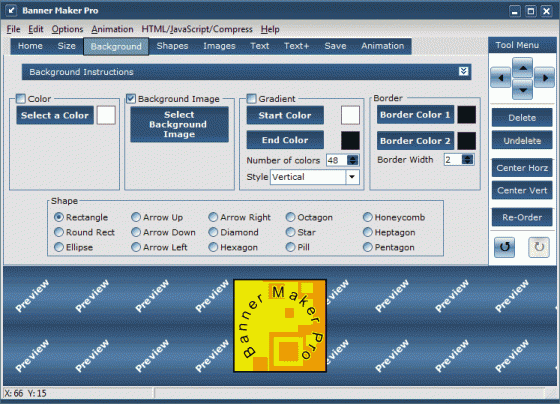Switch to the Text tab
This screenshot has width=560, height=404.
(259, 46)
